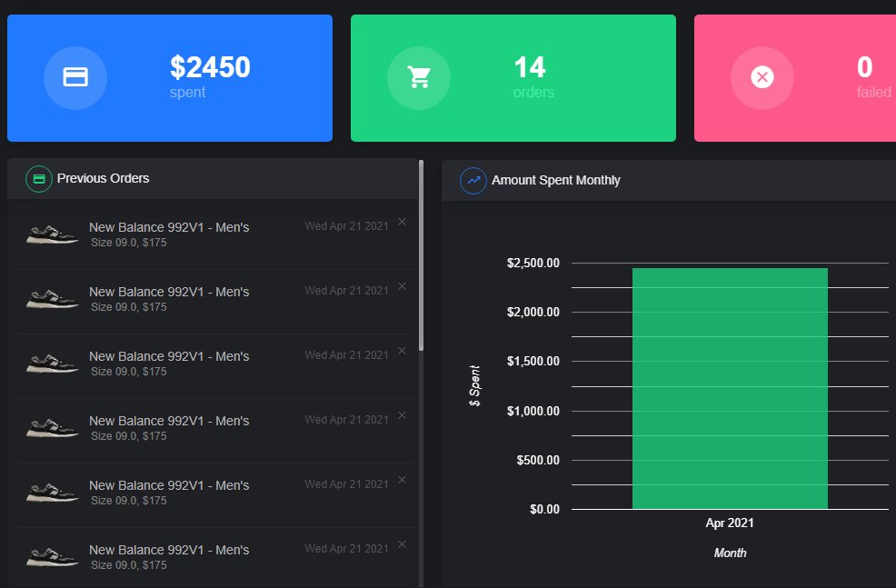Select the $2450 spent value
Image resolution: width=896 pixels, height=588 pixels.
coord(210,67)
